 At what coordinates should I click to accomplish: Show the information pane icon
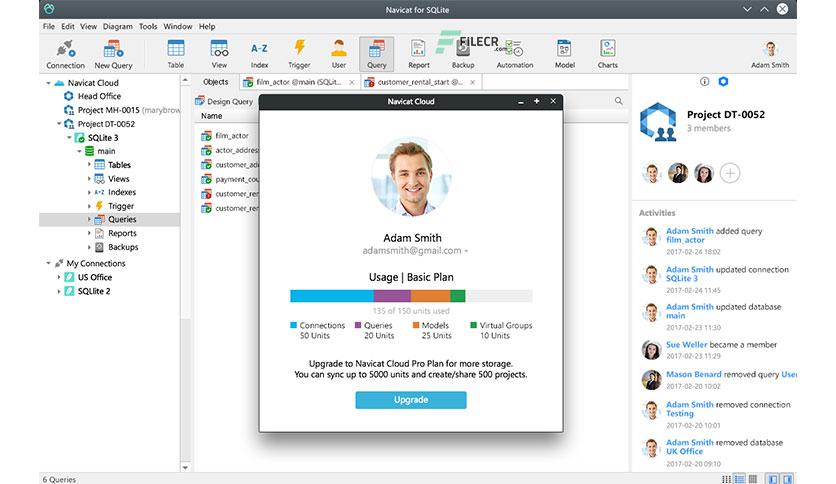click(704, 82)
